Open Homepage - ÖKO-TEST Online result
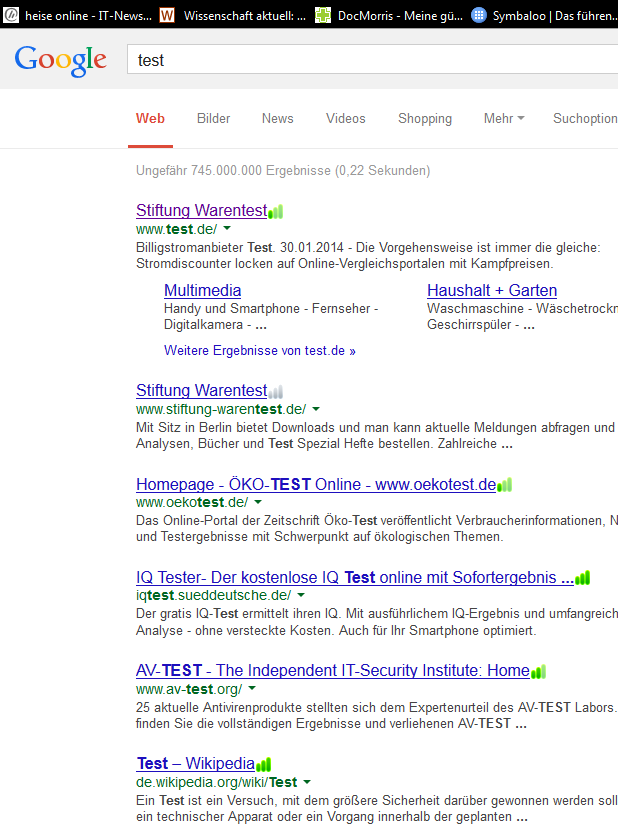The height and width of the screenshot is (830, 618). [x=316, y=484]
